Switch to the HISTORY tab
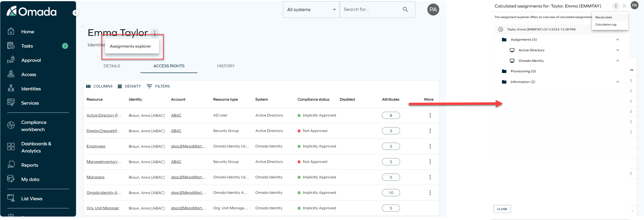 [x=226, y=66]
